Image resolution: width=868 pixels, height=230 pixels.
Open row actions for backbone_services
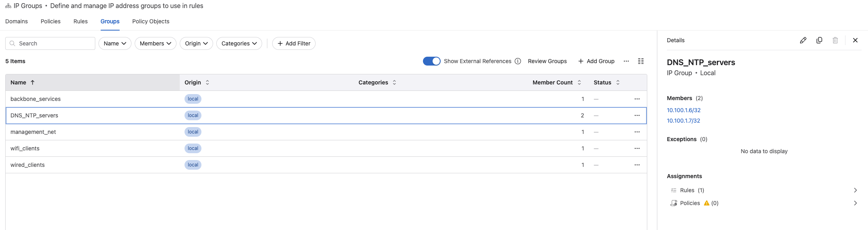pos(637,99)
